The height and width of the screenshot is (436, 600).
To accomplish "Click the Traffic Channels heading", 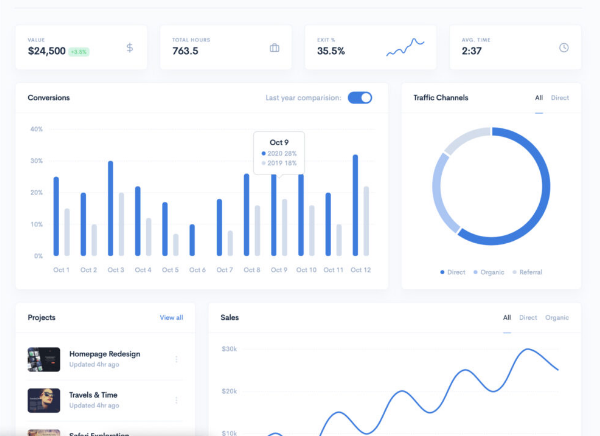I will tap(441, 98).
